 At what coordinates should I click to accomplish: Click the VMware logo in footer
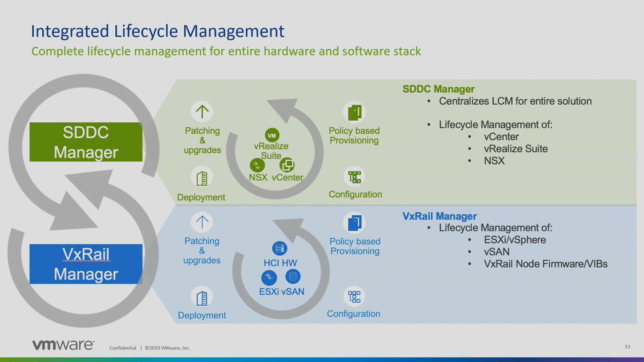pos(63,345)
